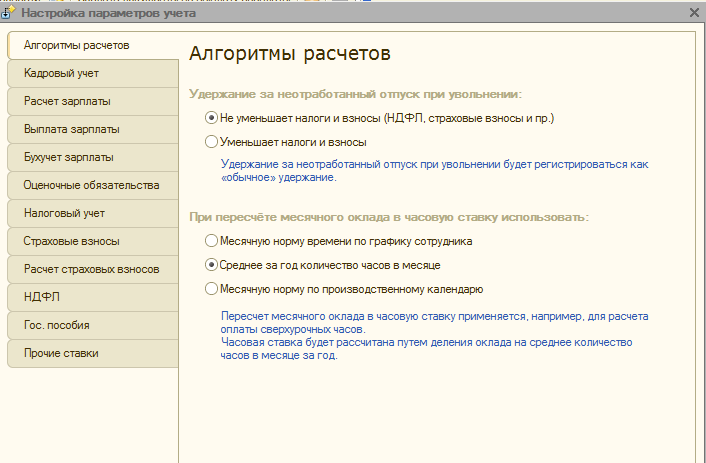Screen dimensions: 706x463
Task: Select 'Не уменьшает налоги и взносы' radio option
Action: click(x=210, y=118)
